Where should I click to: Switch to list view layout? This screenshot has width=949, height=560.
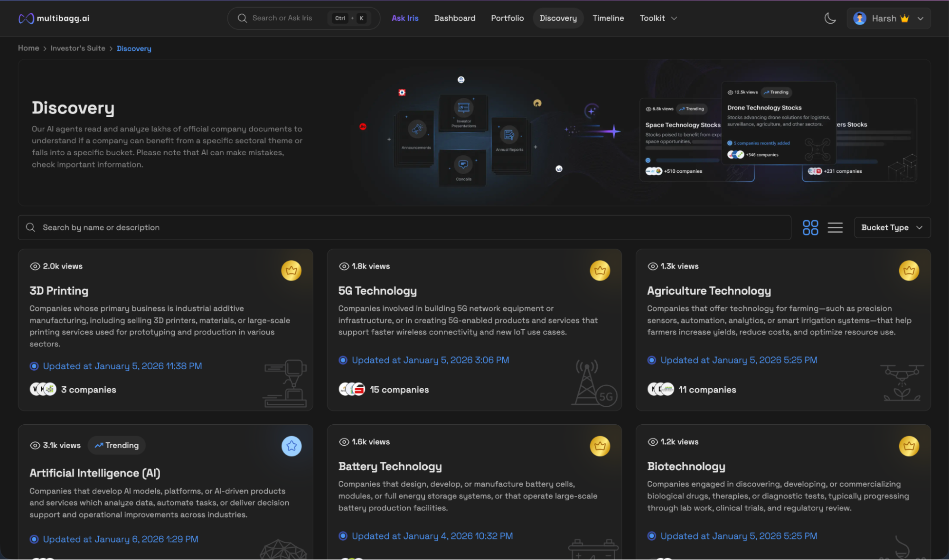click(835, 227)
